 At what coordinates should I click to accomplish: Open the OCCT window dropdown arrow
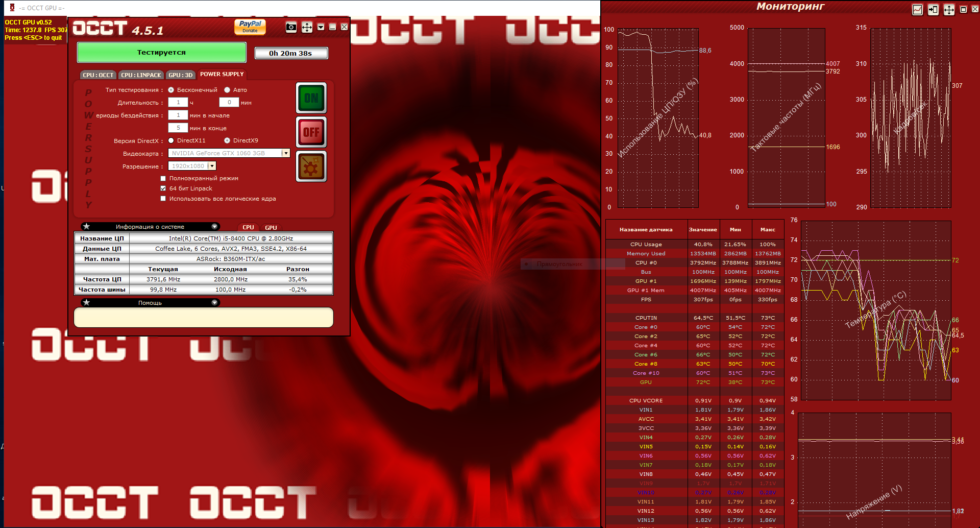(x=321, y=27)
